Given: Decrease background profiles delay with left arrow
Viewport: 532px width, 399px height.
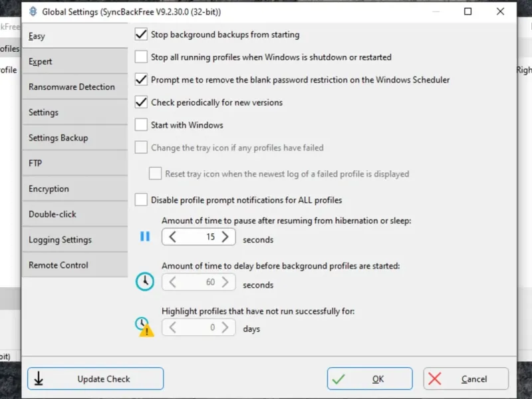Looking at the screenshot, I should (x=172, y=282).
